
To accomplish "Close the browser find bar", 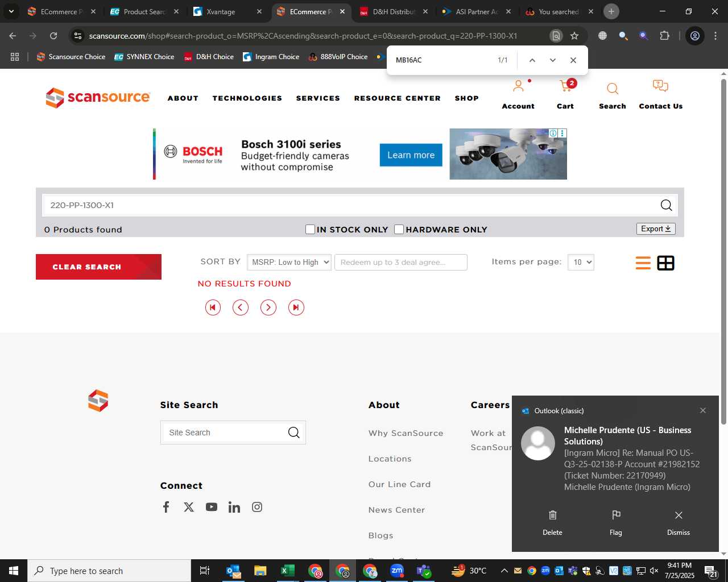I will pos(573,60).
